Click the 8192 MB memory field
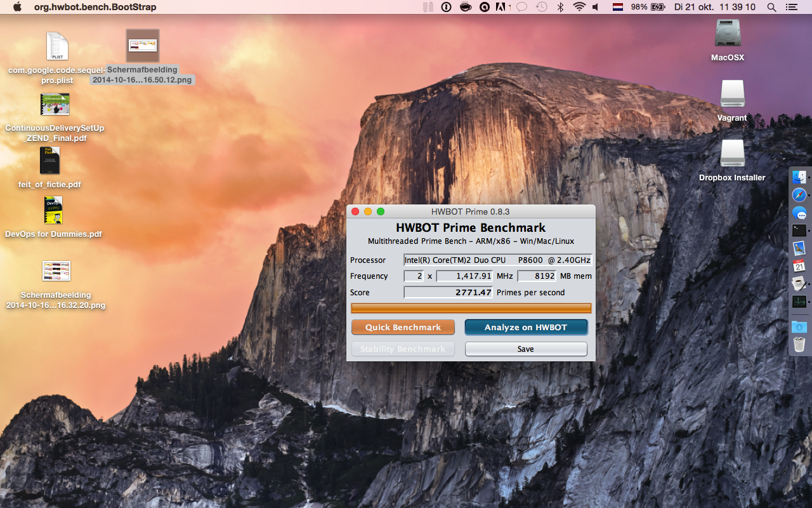The image size is (812, 508). (x=537, y=276)
